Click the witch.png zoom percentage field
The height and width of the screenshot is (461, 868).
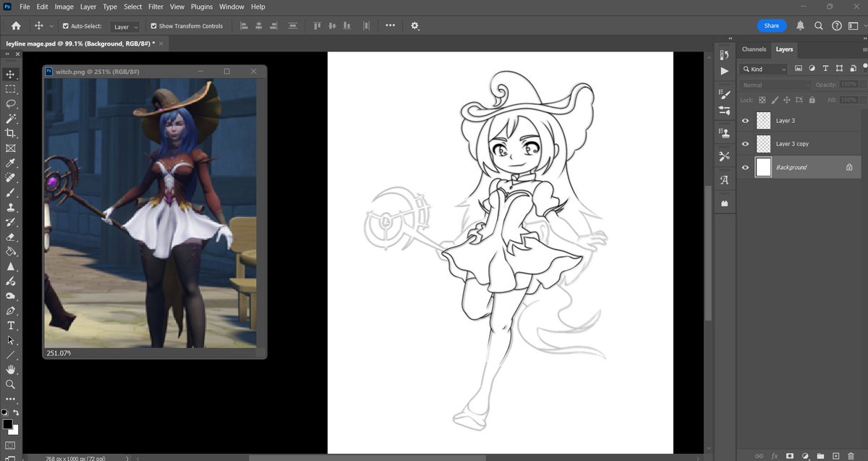[x=59, y=353]
